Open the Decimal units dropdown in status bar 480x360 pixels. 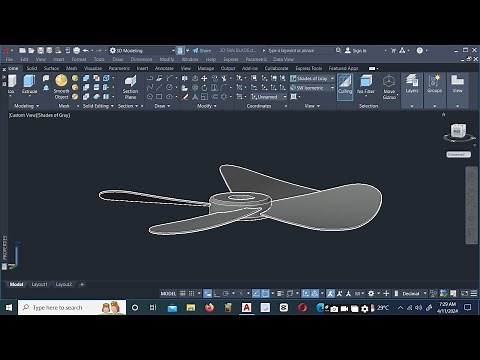[x=414, y=293]
